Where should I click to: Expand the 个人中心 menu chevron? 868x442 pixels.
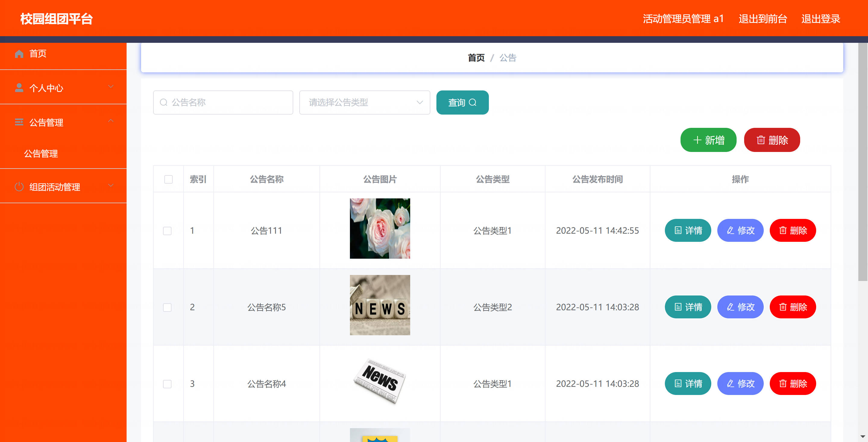coord(111,87)
